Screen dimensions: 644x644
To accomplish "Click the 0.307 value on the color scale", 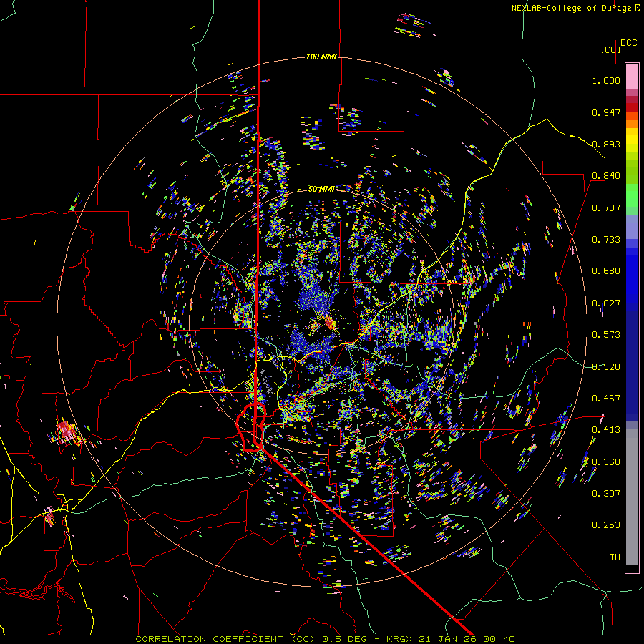I will tap(606, 493).
